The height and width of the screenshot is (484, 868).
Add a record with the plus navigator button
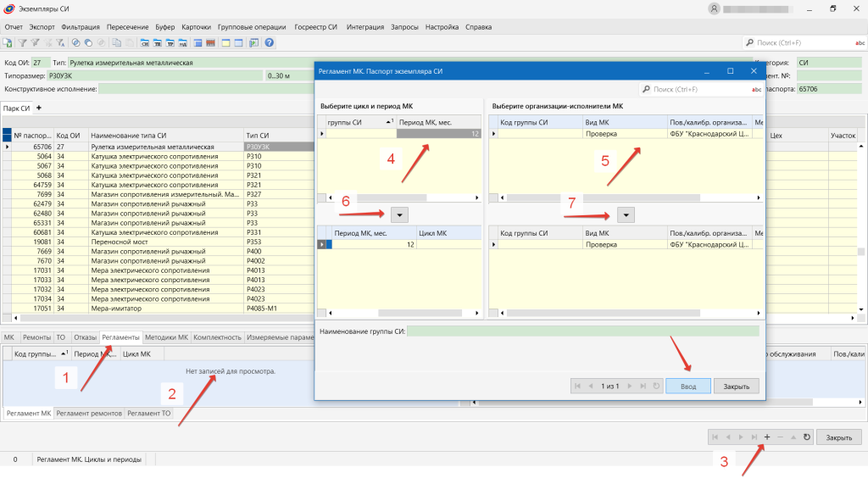click(x=767, y=437)
